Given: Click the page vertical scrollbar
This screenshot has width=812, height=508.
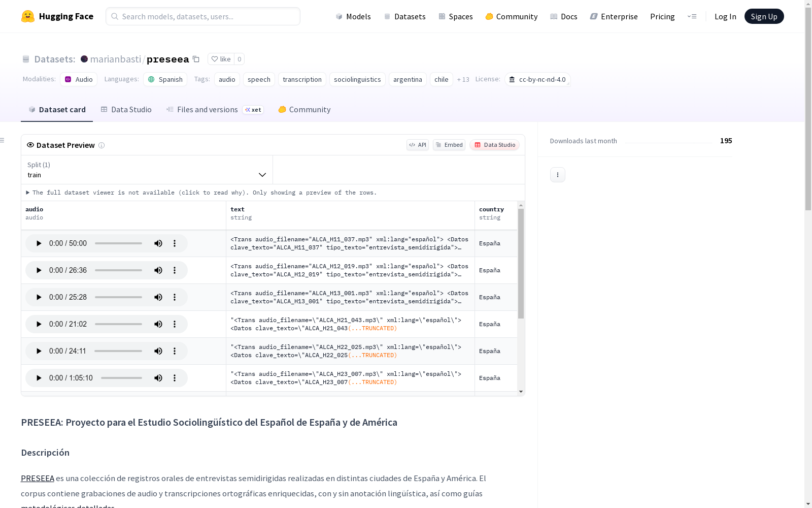Looking at the screenshot, I should point(808,108).
